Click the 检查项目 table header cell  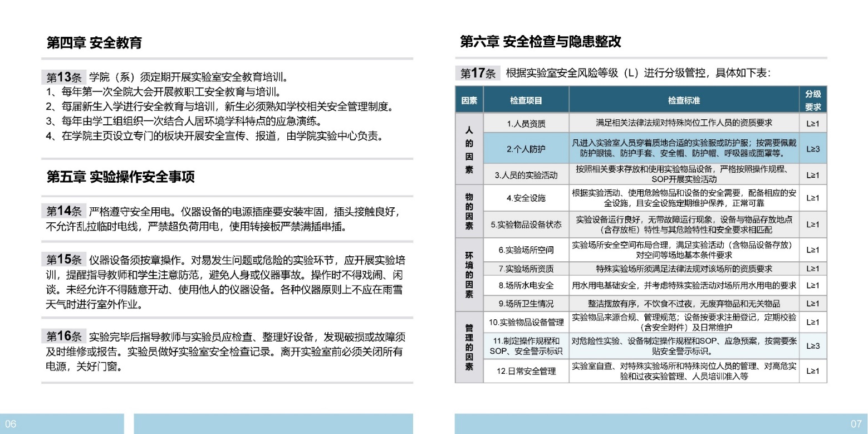pos(526,100)
